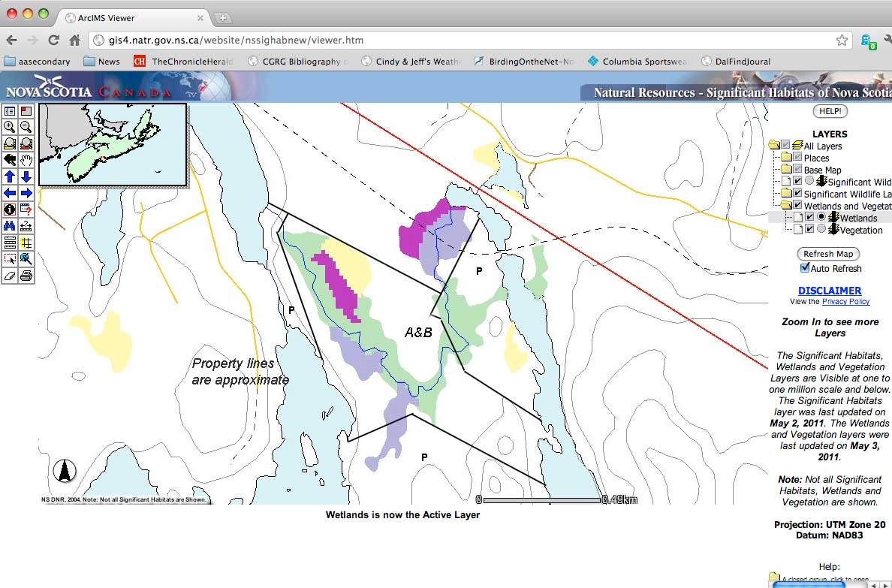Zoom to full extent

[x=10, y=144]
